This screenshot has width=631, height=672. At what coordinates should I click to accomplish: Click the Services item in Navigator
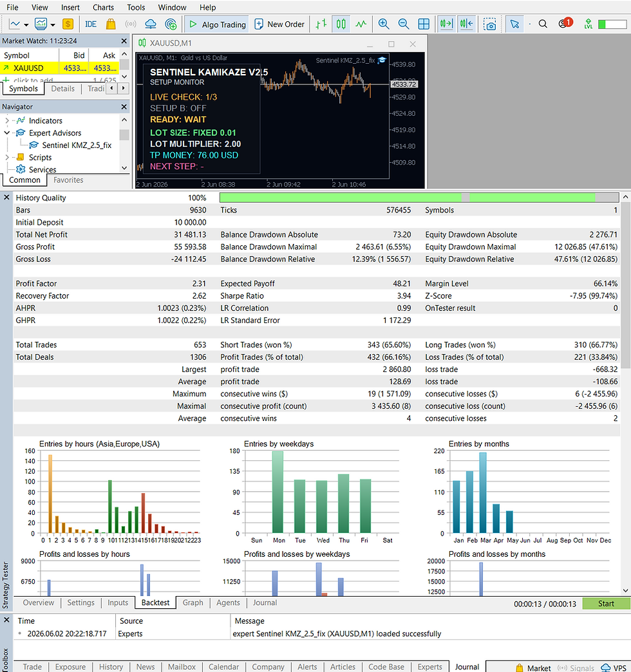click(42, 169)
